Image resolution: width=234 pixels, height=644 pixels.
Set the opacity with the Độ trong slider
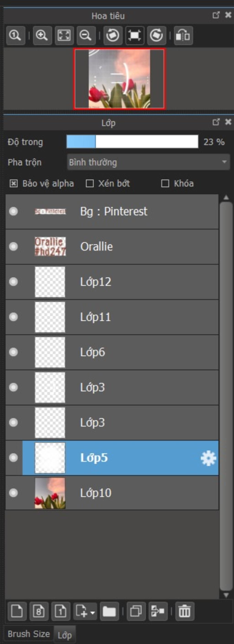pyautogui.click(x=132, y=142)
